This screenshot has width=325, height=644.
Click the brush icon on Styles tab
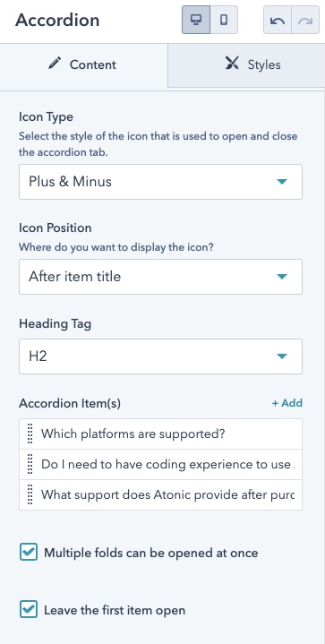[x=232, y=64]
